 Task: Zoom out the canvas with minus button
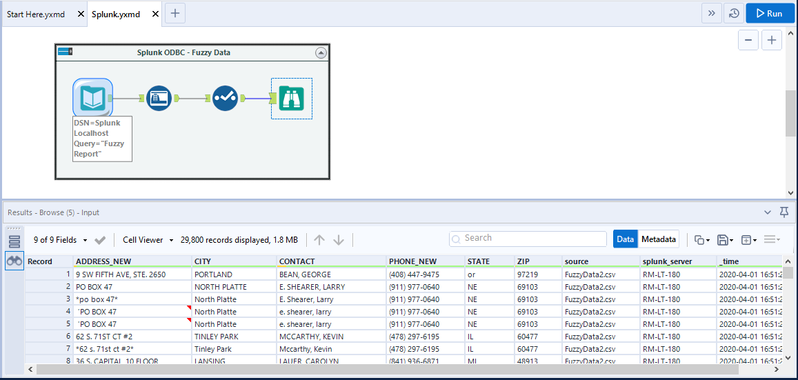coord(748,41)
